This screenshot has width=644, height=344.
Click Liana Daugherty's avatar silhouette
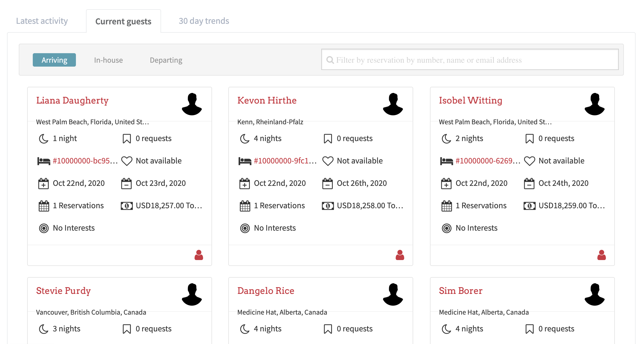click(192, 104)
